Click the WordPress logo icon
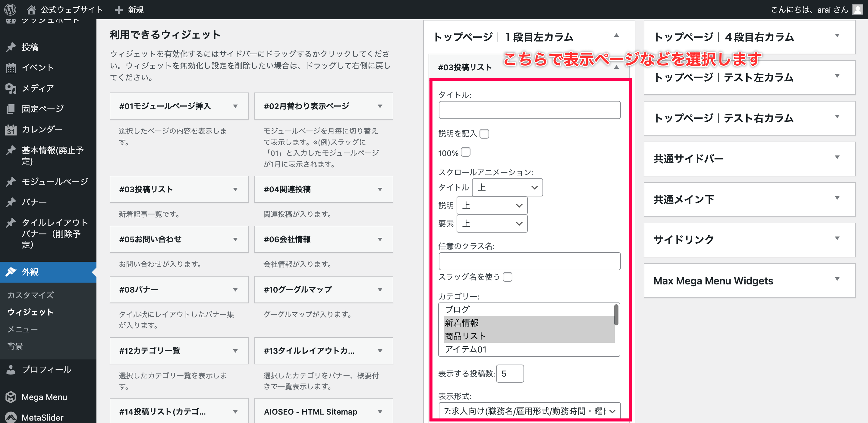The width and height of the screenshot is (868, 423). click(10, 9)
